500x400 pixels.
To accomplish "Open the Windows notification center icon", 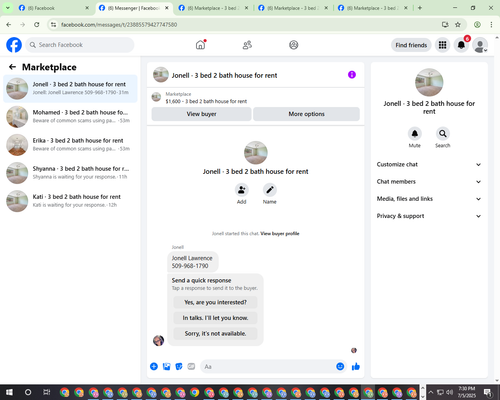I will pyautogui.click(x=488, y=392).
